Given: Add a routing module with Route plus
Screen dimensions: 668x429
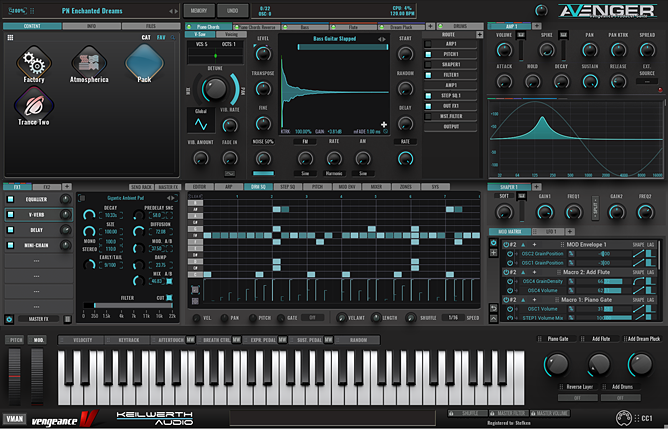Looking at the screenshot, I should coord(480,35).
